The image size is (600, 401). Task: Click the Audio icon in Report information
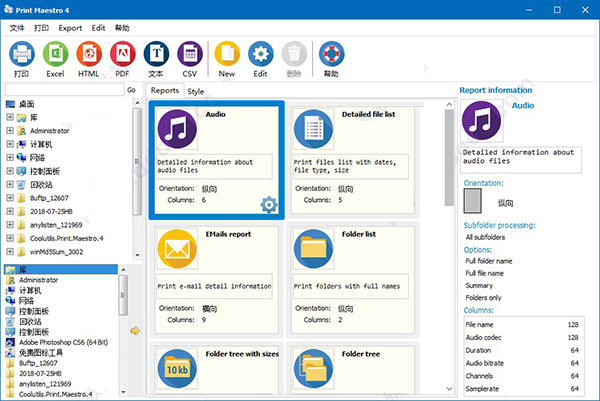click(481, 121)
